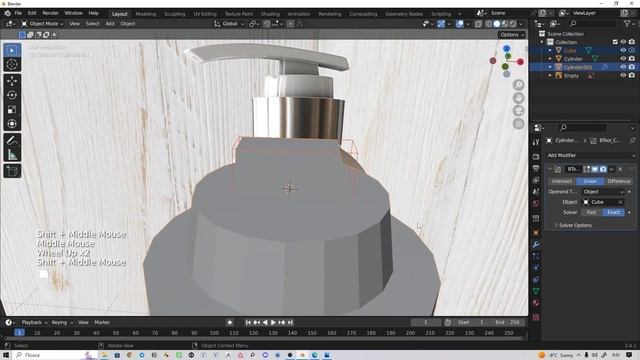Switch to the Shading workspace tab
The image size is (640, 360).
[x=270, y=14]
